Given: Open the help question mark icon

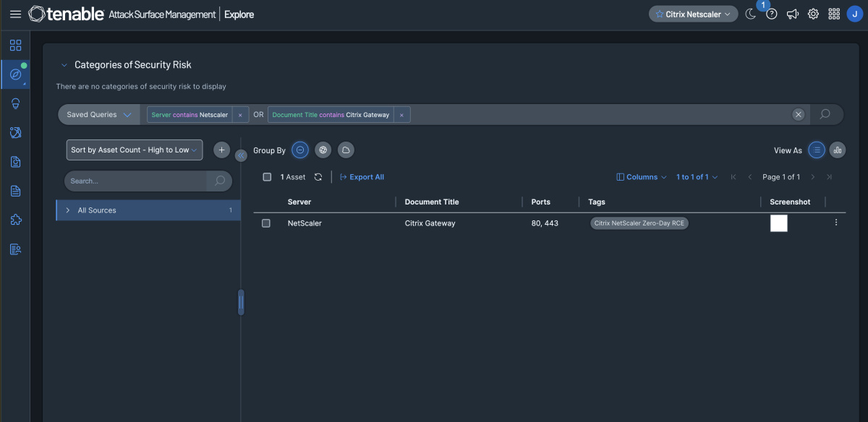Looking at the screenshot, I should [x=772, y=14].
